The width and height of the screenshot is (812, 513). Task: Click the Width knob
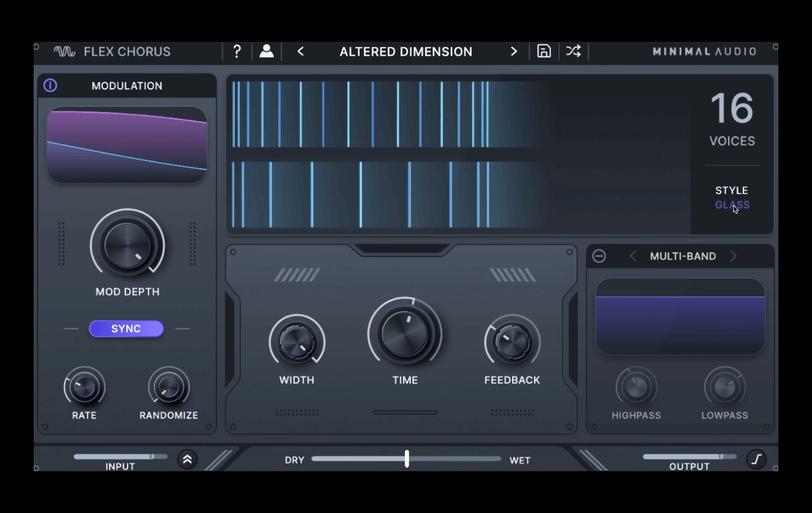tap(297, 342)
